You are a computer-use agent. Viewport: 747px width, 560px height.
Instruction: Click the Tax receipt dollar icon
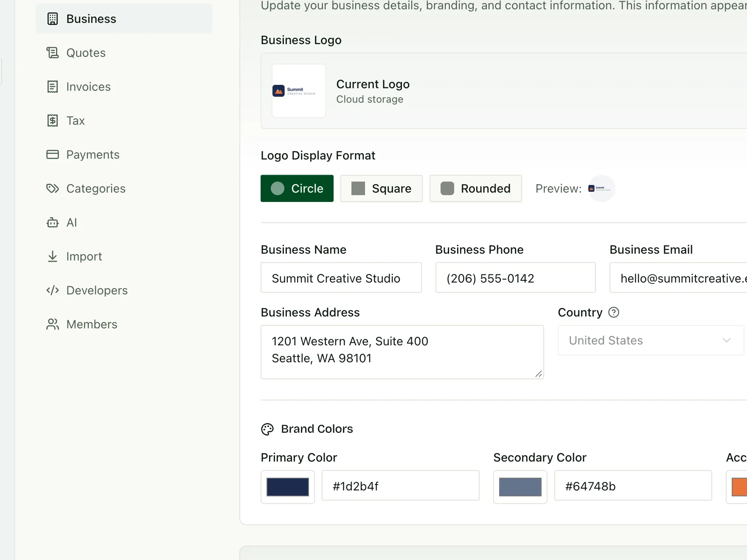pos(53,120)
